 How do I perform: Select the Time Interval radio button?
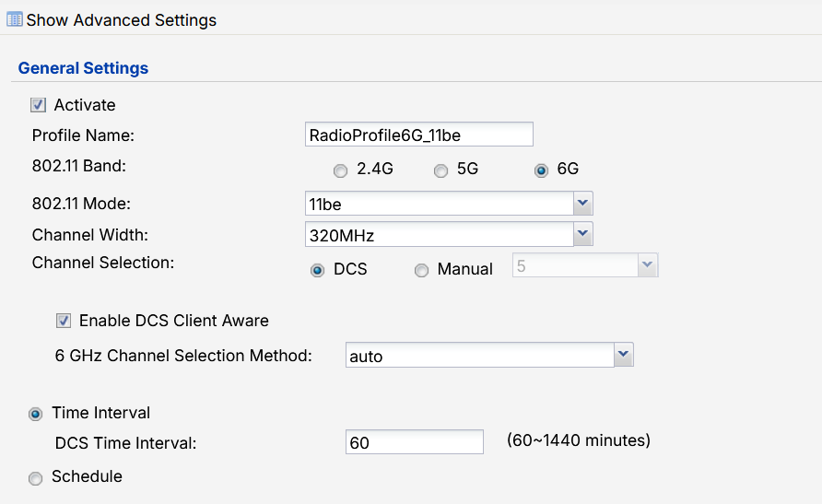pos(35,415)
